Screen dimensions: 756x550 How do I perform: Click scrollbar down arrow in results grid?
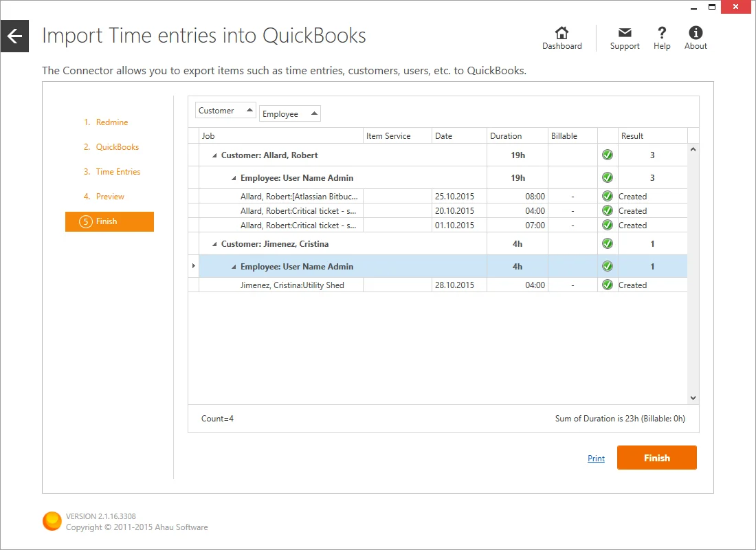pos(693,398)
